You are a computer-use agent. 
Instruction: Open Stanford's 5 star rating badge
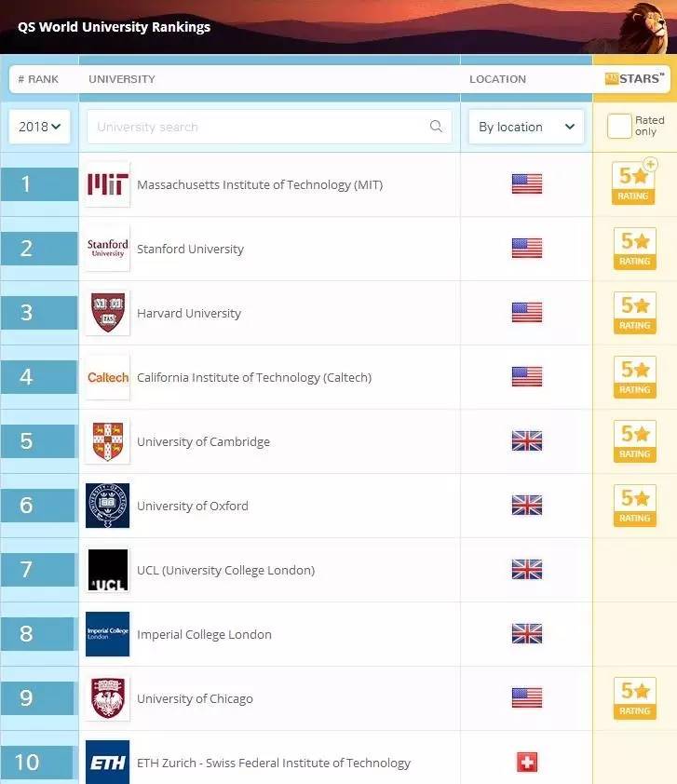[x=634, y=249]
